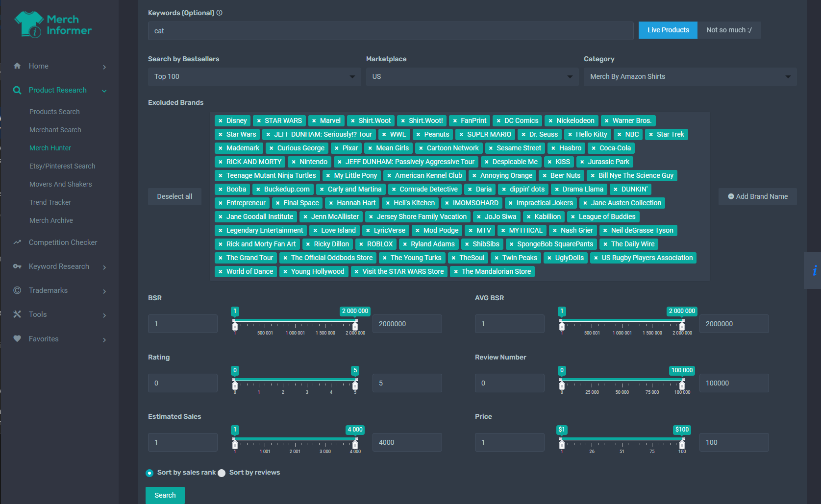Remove the Hello Kitty brand tag

click(570, 134)
